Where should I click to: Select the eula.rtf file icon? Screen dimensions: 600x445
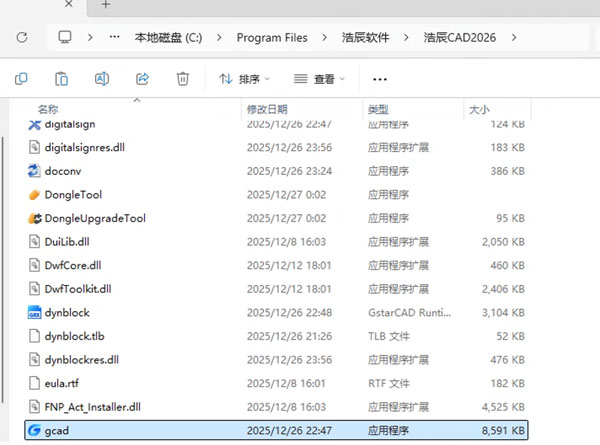click(34, 383)
